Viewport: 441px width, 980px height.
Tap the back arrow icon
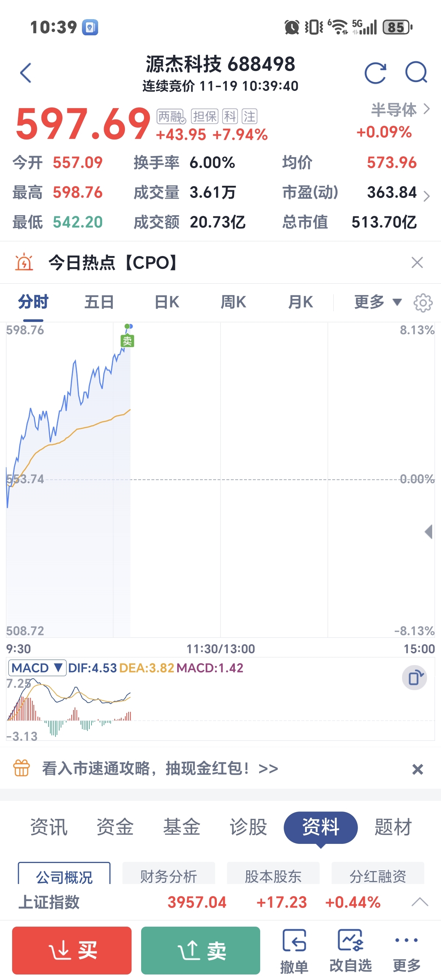pos(26,73)
